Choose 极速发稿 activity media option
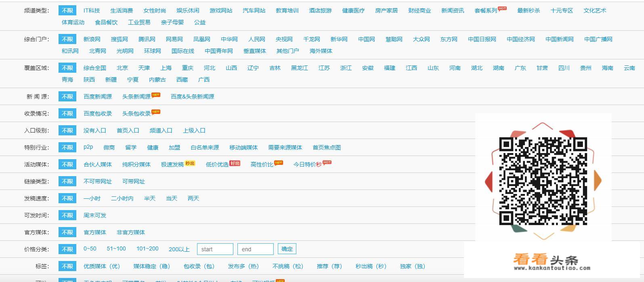 pos(172,164)
